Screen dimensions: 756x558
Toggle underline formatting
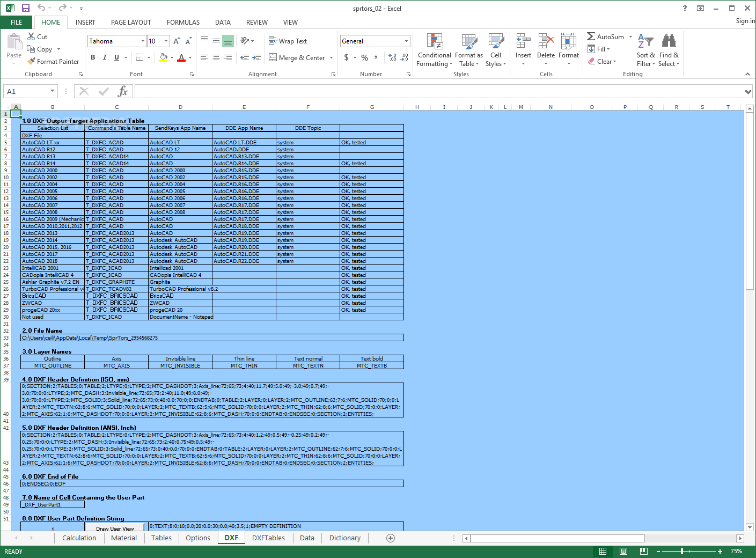(116, 57)
